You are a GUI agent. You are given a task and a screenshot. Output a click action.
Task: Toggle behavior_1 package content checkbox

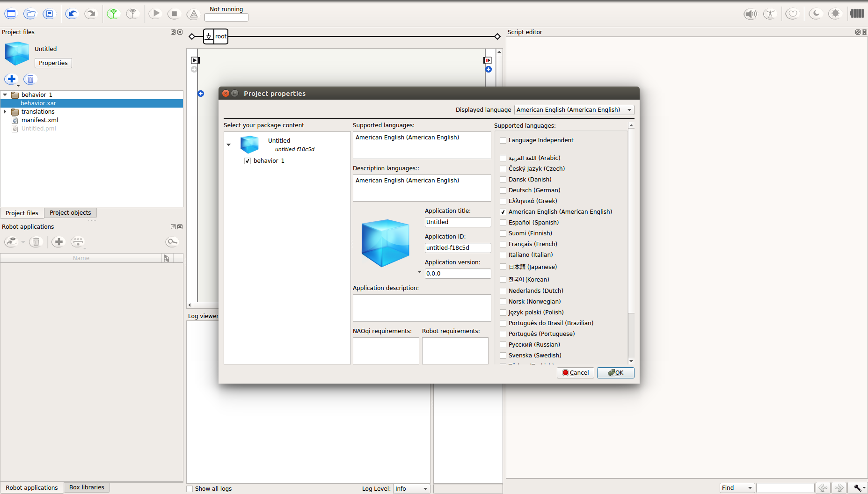pyautogui.click(x=248, y=161)
